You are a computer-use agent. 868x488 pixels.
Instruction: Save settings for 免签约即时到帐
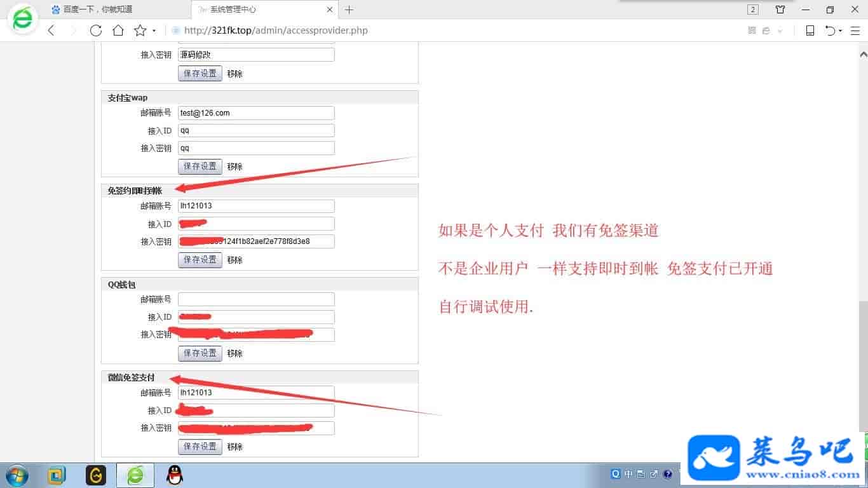tap(200, 260)
